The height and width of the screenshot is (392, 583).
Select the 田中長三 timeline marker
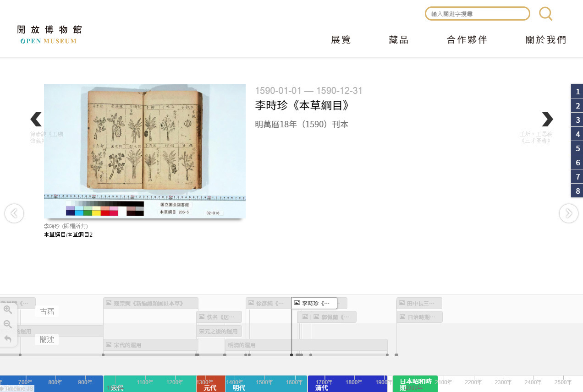(419, 303)
